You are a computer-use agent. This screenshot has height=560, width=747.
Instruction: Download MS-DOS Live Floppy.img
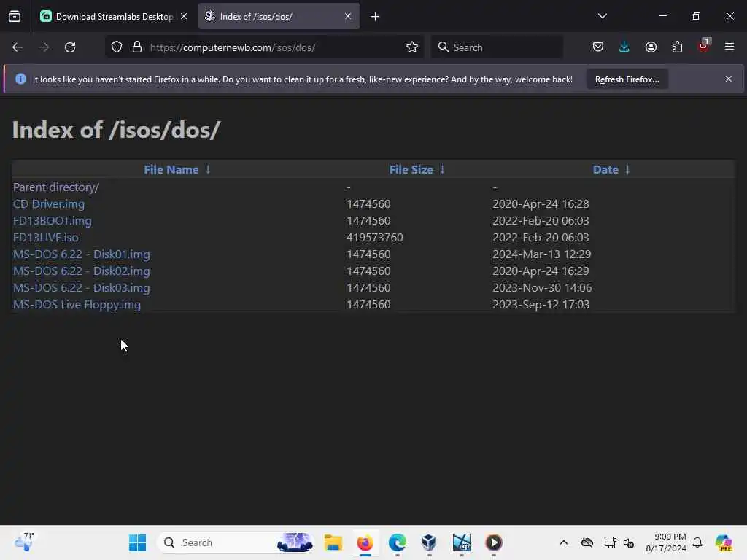tap(77, 304)
